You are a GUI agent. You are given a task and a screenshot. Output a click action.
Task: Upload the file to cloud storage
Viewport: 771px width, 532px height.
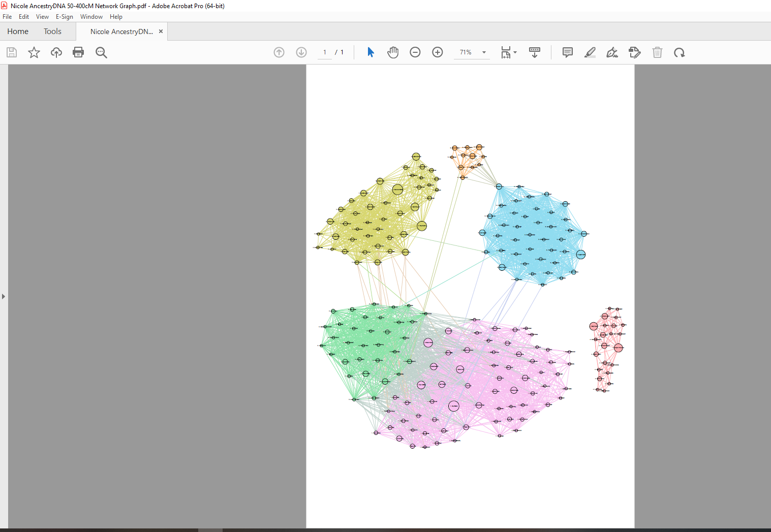pos(56,52)
